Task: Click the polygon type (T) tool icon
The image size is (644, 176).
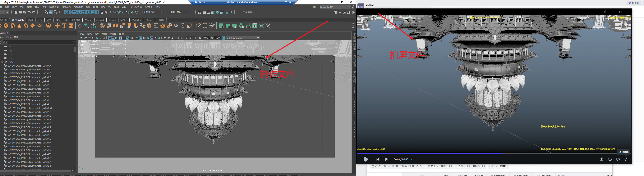Action: click(x=64, y=26)
